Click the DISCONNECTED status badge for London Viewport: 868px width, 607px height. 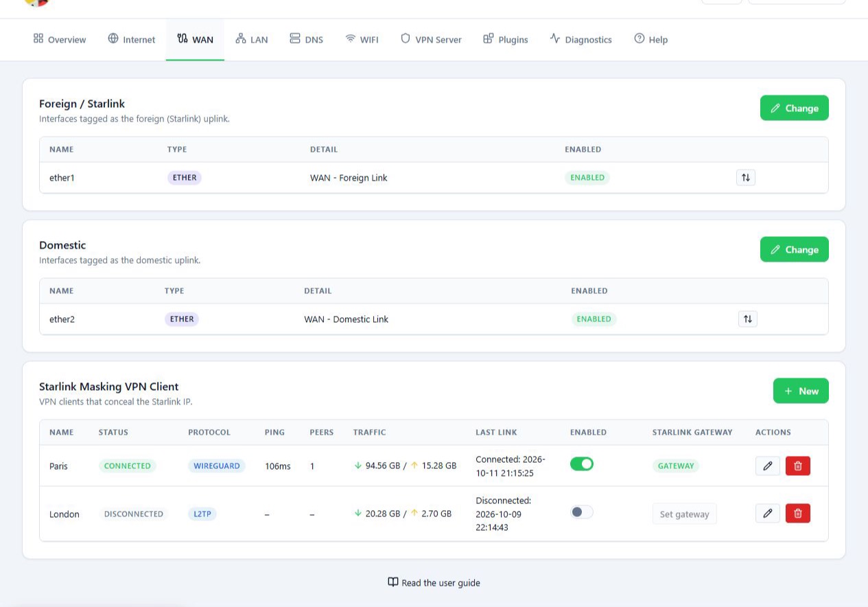coord(133,514)
